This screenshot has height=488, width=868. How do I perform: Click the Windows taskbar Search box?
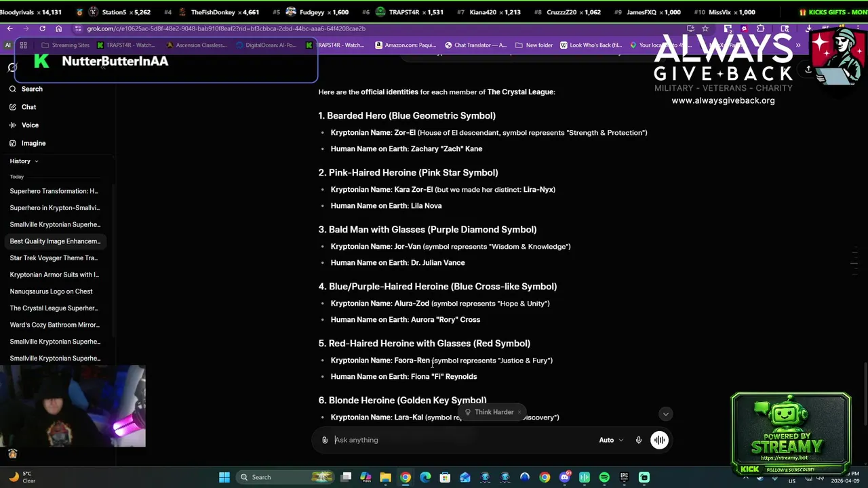coord(285,477)
